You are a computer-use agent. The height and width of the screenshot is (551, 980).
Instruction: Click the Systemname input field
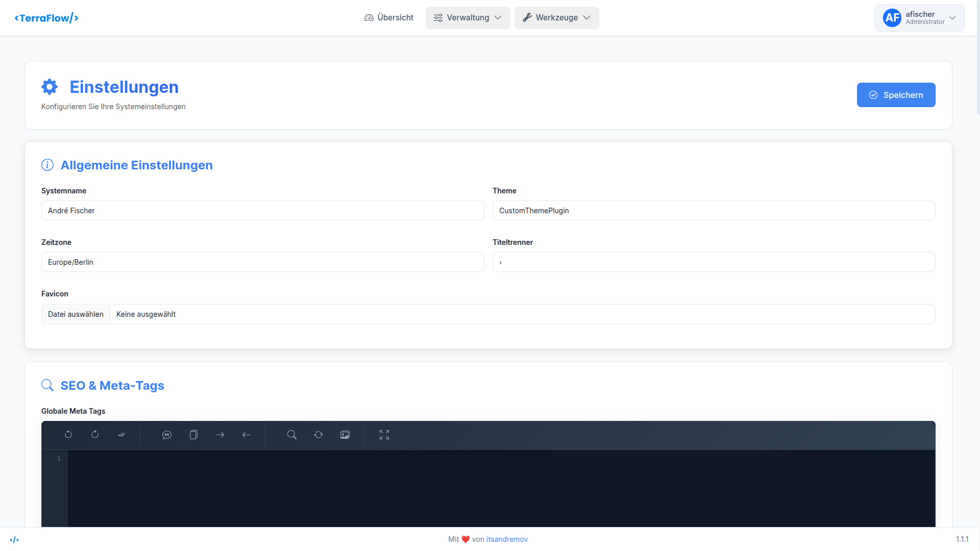[x=262, y=211]
